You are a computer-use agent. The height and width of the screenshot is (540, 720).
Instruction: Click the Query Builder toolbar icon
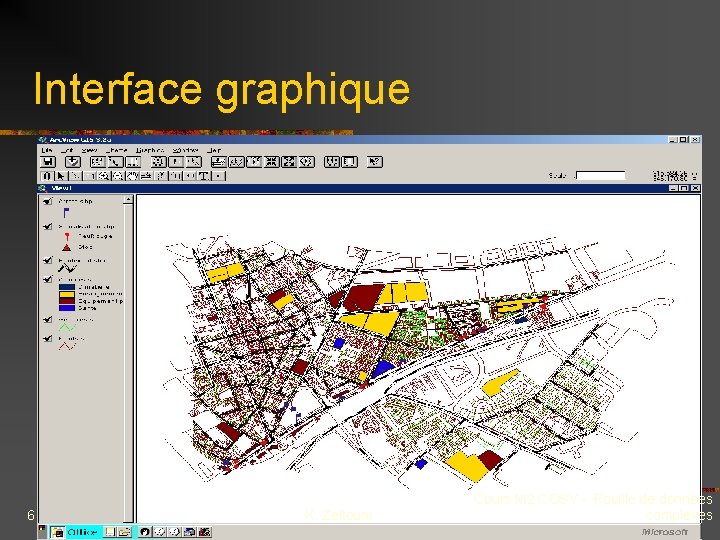(193, 162)
